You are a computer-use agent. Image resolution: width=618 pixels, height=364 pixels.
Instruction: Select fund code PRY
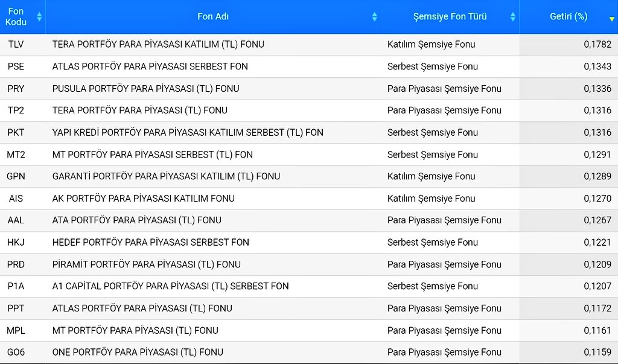point(16,88)
